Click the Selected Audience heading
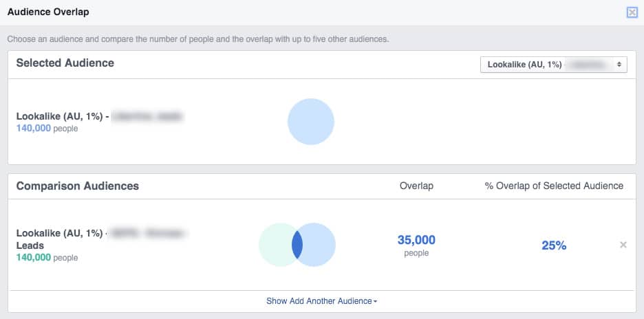This screenshot has width=644, height=319. click(x=65, y=63)
